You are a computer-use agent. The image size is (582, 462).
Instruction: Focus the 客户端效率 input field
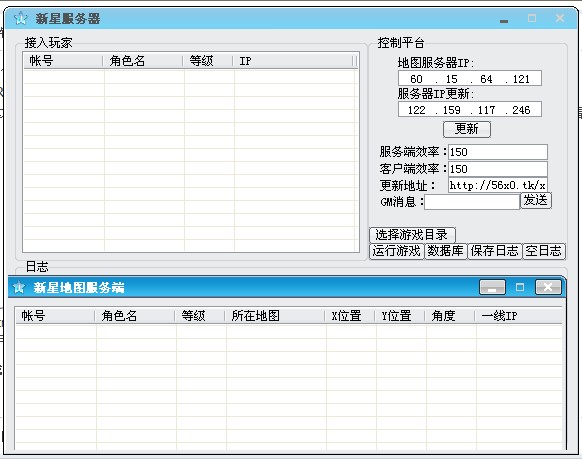point(498,169)
